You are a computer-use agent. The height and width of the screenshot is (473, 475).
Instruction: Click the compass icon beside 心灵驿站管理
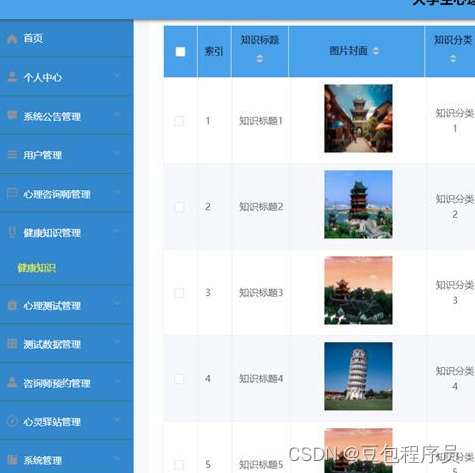pos(12,421)
